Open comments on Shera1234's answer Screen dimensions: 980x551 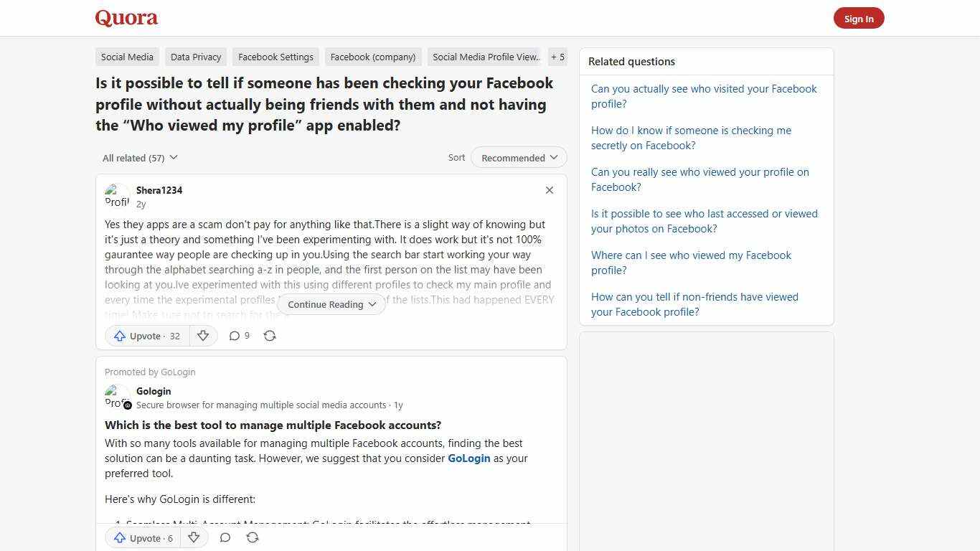[x=235, y=336]
